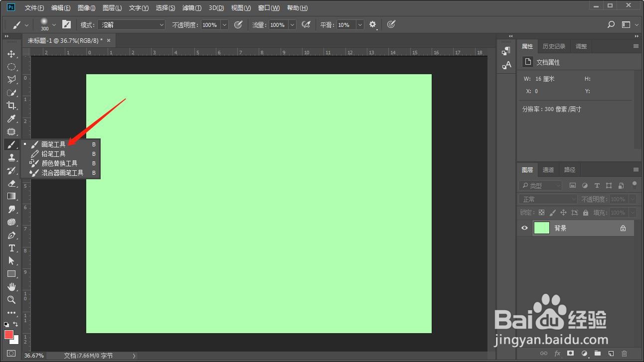Select the Eraser tool

[11, 183]
